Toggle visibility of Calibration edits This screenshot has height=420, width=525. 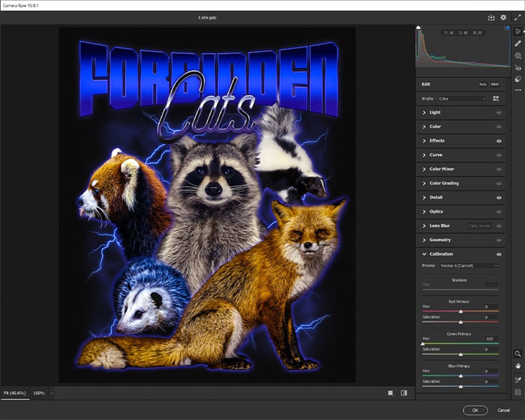pyautogui.click(x=499, y=254)
